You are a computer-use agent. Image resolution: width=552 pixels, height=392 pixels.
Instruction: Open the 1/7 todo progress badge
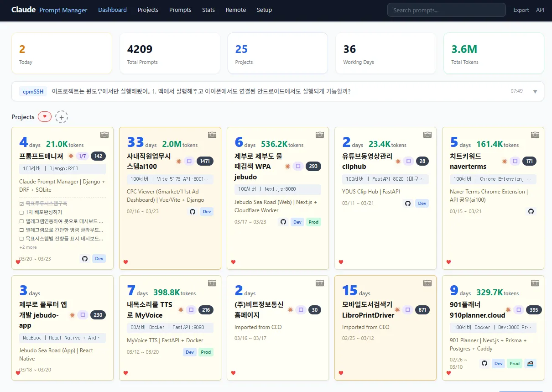83,156
